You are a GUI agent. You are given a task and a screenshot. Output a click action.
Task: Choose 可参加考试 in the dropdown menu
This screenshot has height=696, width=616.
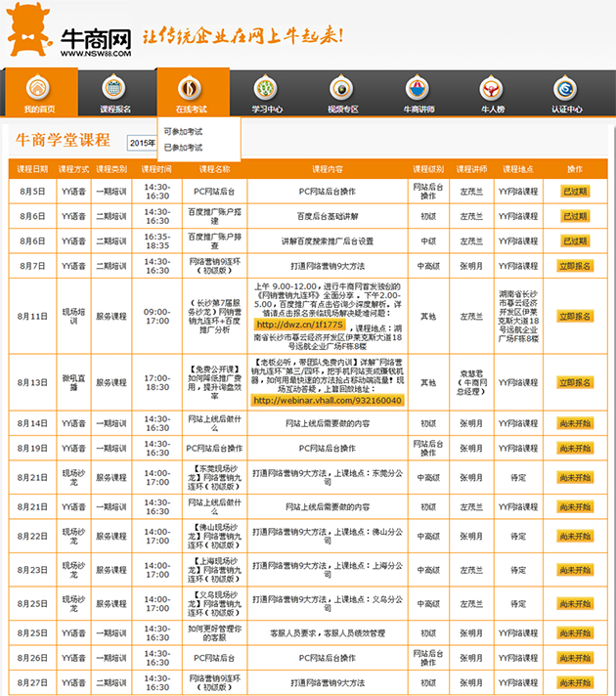pos(183,131)
